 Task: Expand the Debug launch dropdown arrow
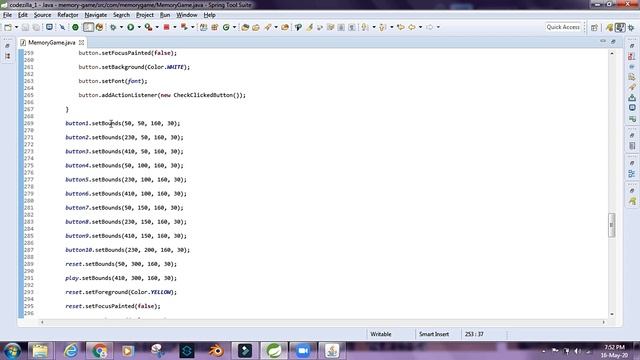[x=121, y=27]
